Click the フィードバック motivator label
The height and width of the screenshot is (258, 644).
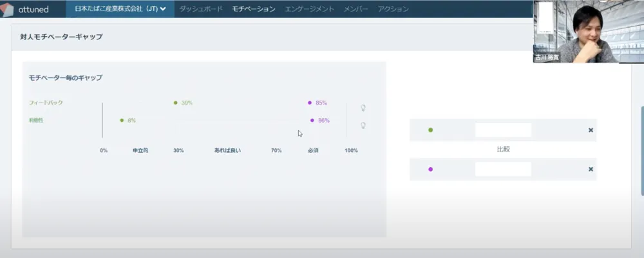point(46,103)
